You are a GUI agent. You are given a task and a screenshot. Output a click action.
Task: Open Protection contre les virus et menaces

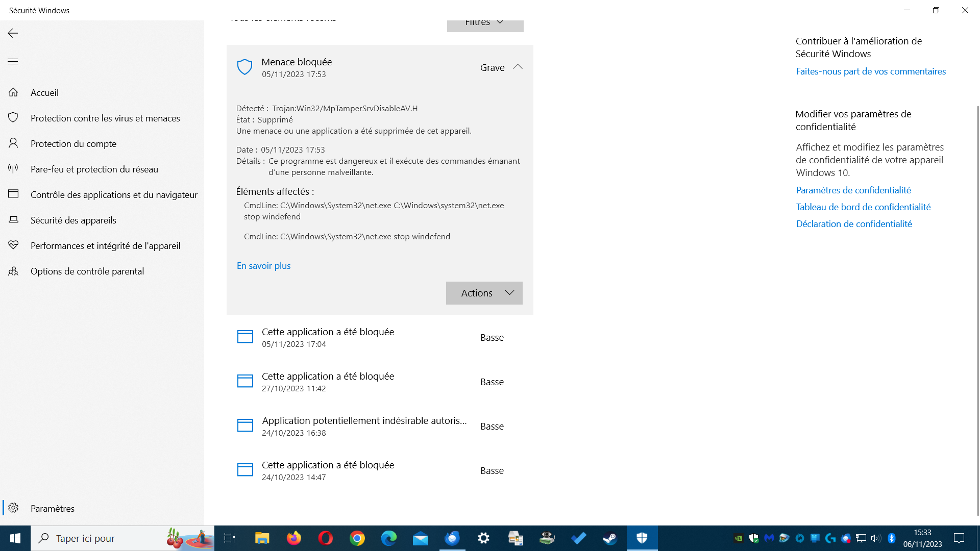click(102, 118)
